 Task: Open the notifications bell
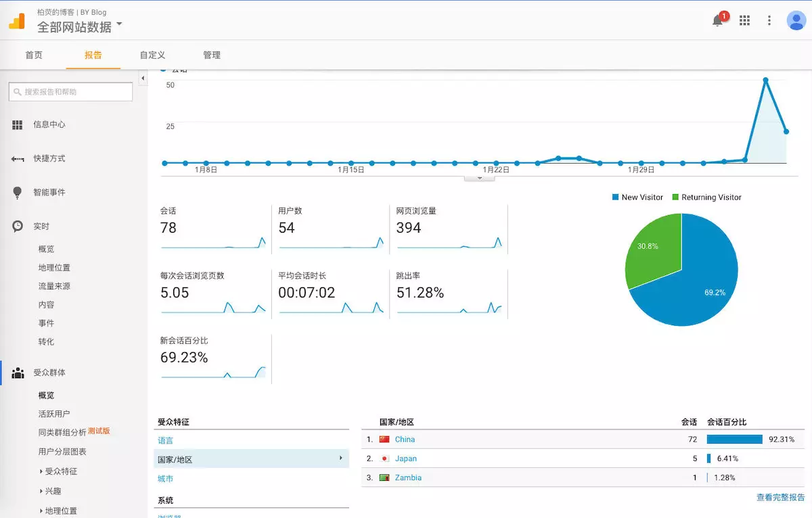[718, 20]
